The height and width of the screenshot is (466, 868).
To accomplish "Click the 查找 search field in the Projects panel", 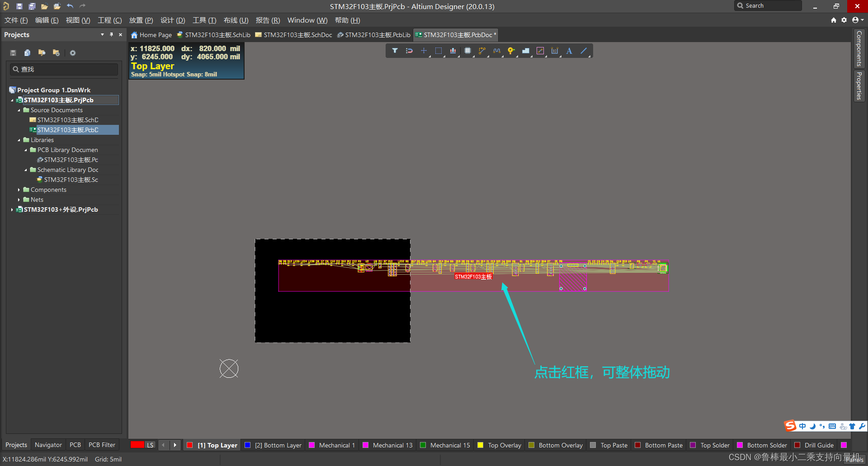I will pyautogui.click(x=64, y=69).
